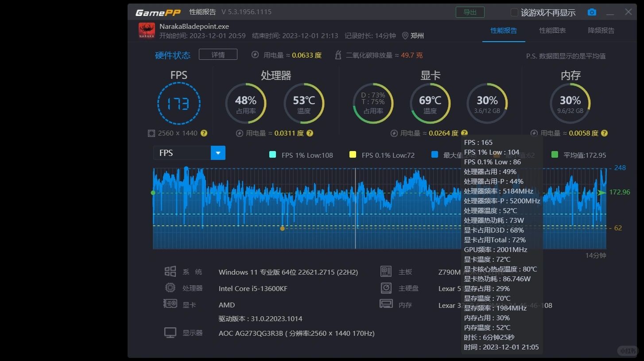Click the 248 maximum value label

tap(620, 168)
